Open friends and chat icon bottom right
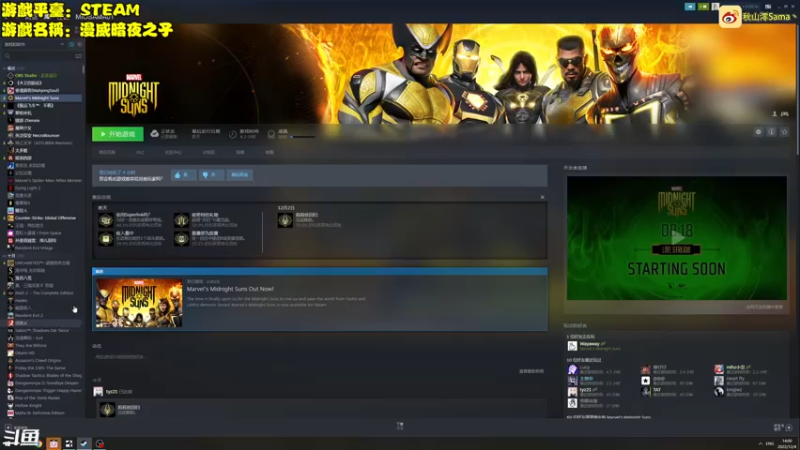800x450 pixels. pos(789,427)
